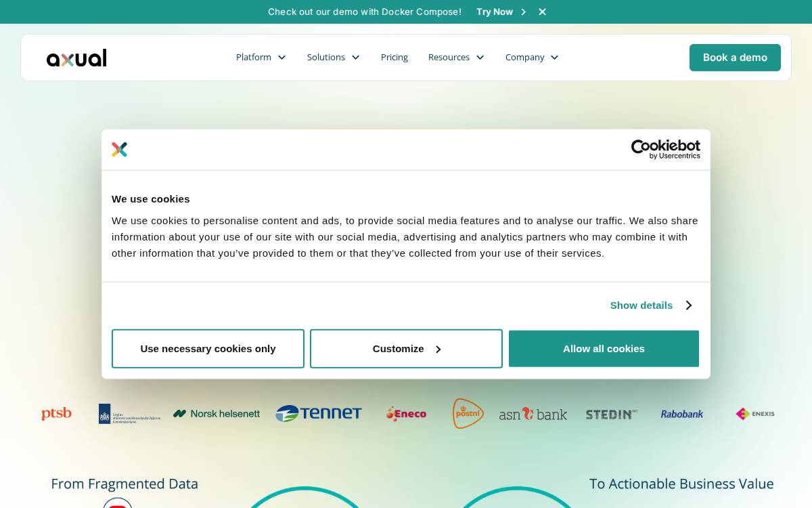This screenshot has height=508, width=812.
Task: Click the PostNL logo
Action: coord(468,413)
